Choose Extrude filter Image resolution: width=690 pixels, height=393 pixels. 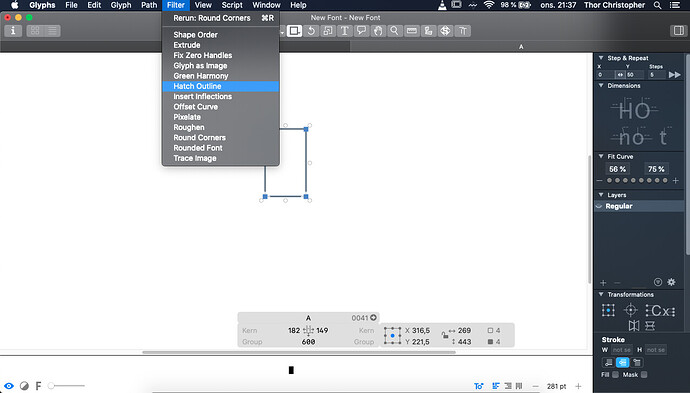(220, 45)
